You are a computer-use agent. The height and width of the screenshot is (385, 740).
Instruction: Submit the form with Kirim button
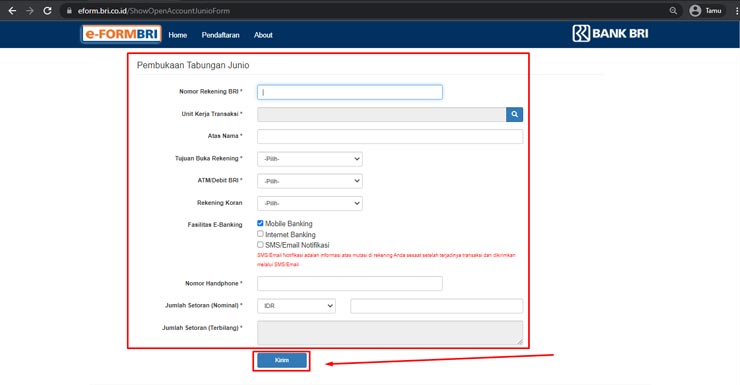pyautogui.click(x=282, y=360)
